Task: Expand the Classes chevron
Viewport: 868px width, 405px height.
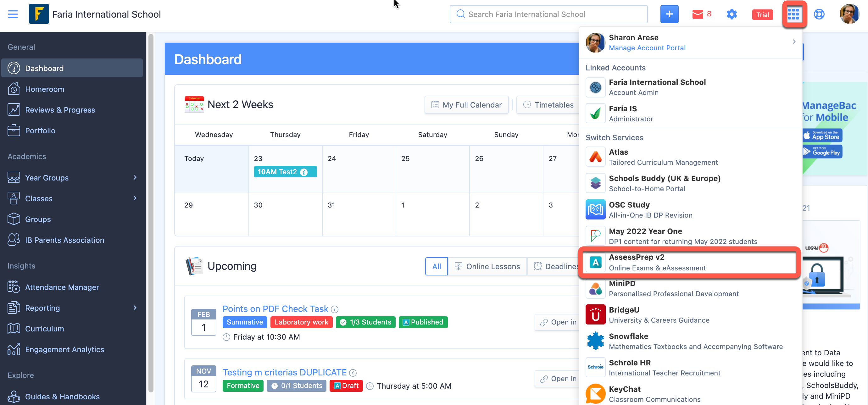Action: tap(135, 198)
